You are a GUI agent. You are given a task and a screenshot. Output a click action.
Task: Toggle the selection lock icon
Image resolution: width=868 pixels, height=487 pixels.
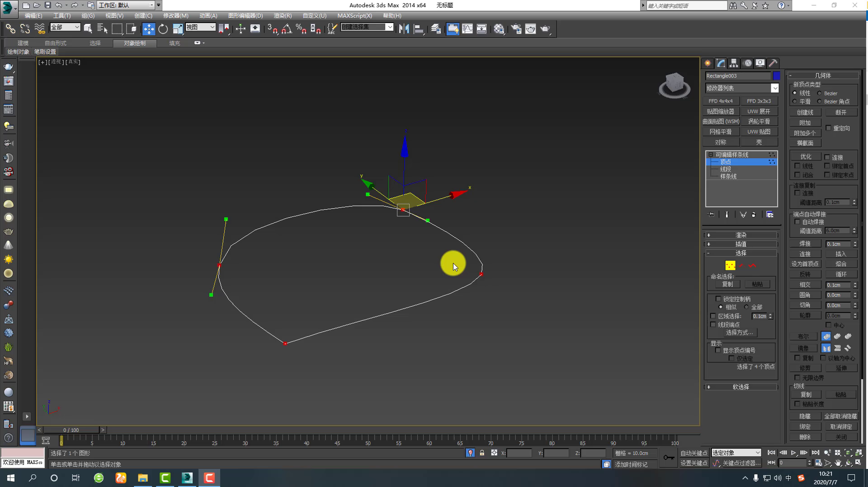click(x=482, y=453)
